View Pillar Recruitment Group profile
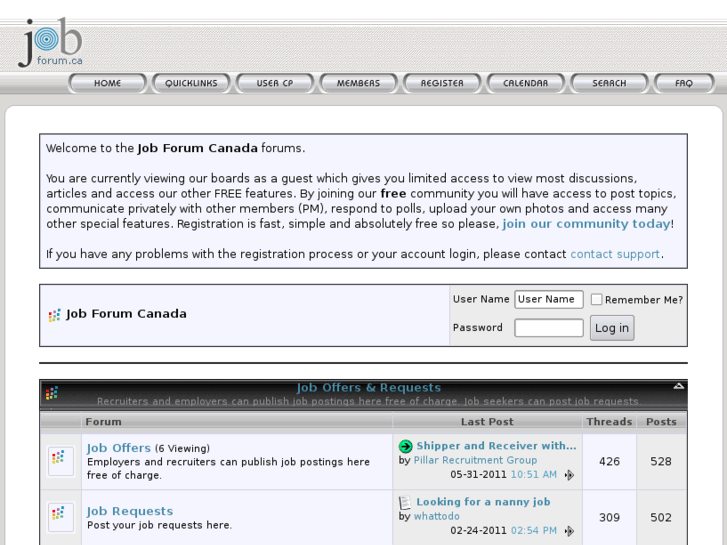The width and height of the screenshot is (727, 545). point(475,460)
